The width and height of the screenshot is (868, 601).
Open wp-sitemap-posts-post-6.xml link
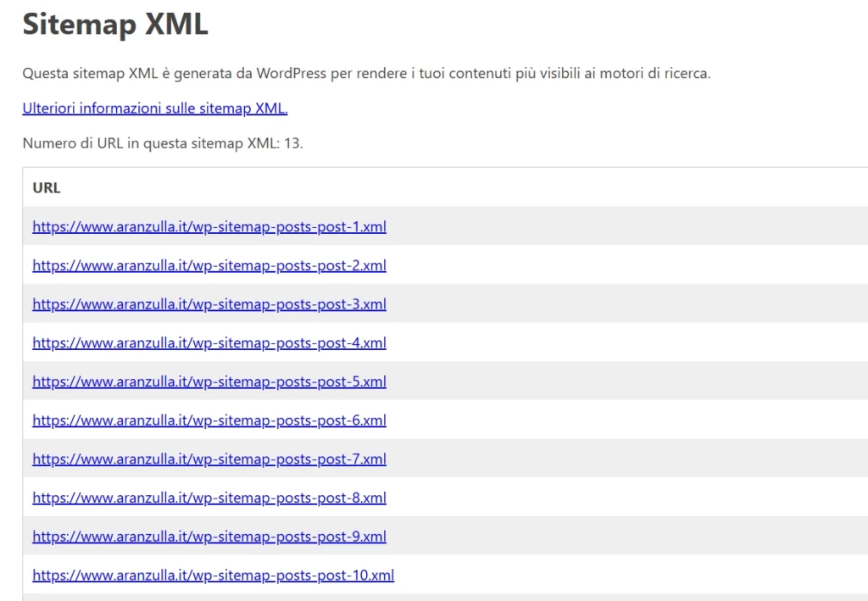(209, 420)
